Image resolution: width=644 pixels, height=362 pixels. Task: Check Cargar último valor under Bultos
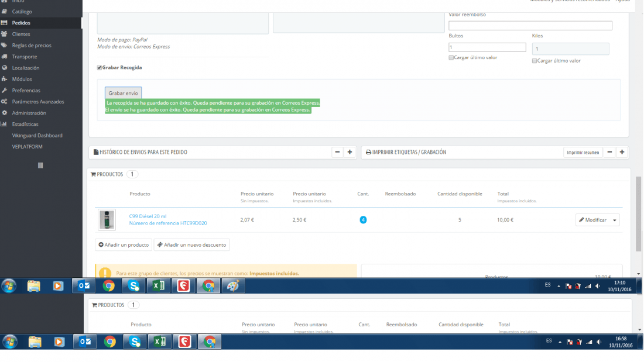click(x=451, y=57)
